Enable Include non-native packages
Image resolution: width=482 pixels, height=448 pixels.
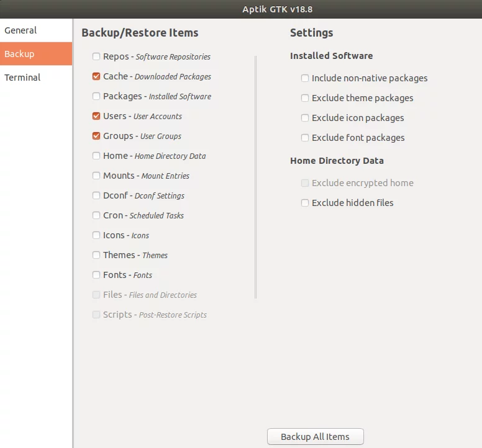305,78
